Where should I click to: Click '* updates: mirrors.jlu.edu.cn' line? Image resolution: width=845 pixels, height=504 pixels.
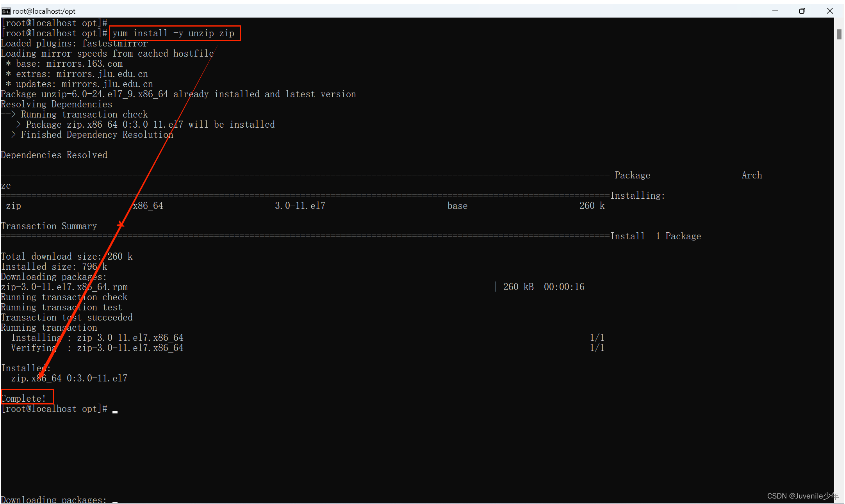(x=80, y=84)
